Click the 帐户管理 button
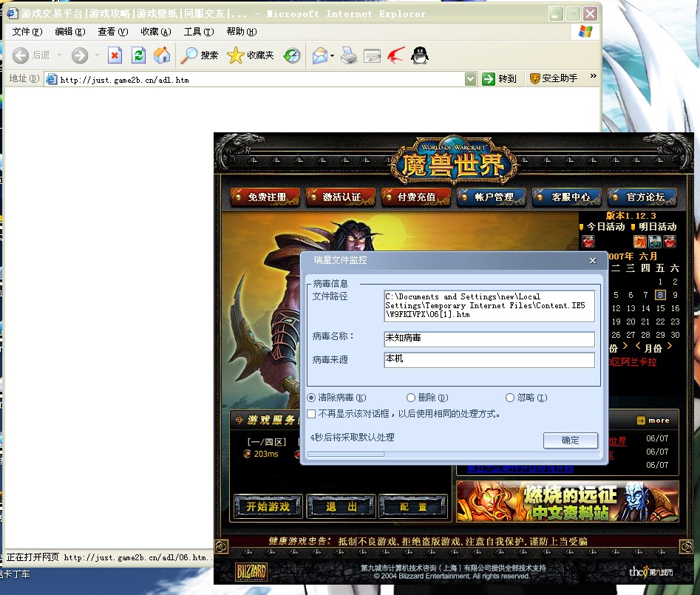Image resolution: width=700 pixels, height=595 pixels. 492,197
